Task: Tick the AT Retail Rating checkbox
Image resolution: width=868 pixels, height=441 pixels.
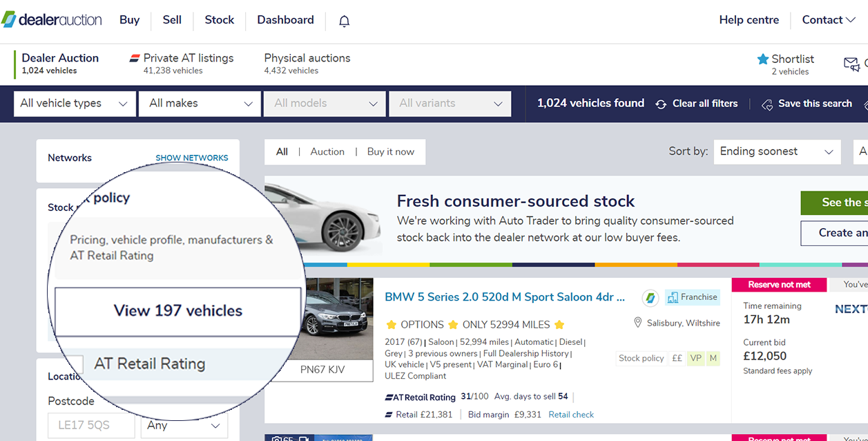Action: pos(75,364)
